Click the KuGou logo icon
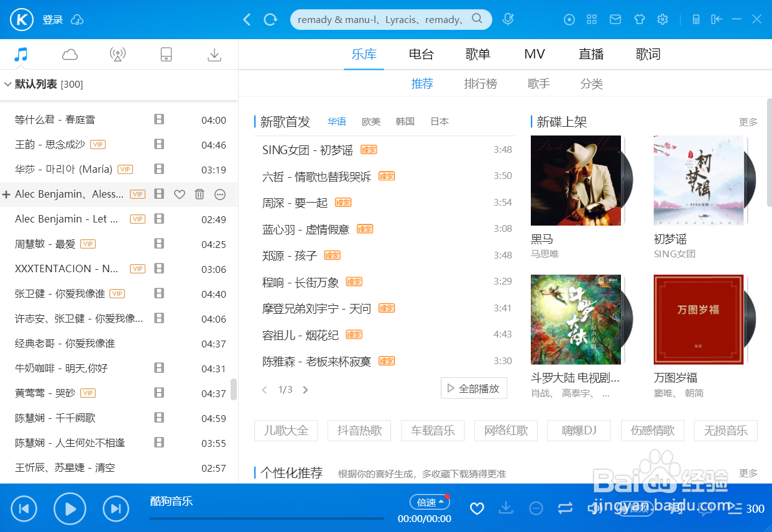Image resolution: width=772 pixels, height=532 pixels. 21,19
